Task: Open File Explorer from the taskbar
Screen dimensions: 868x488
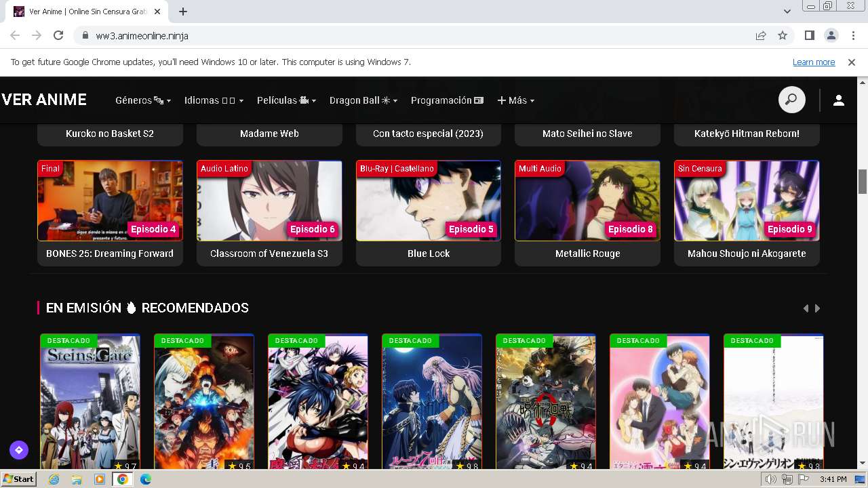Action: tap(77, 479)
